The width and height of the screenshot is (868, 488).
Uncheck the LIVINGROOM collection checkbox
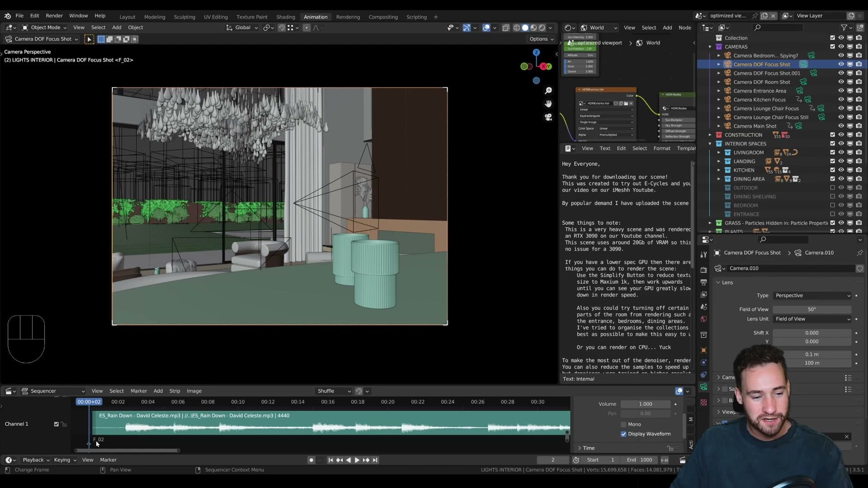tap(832, 152)
